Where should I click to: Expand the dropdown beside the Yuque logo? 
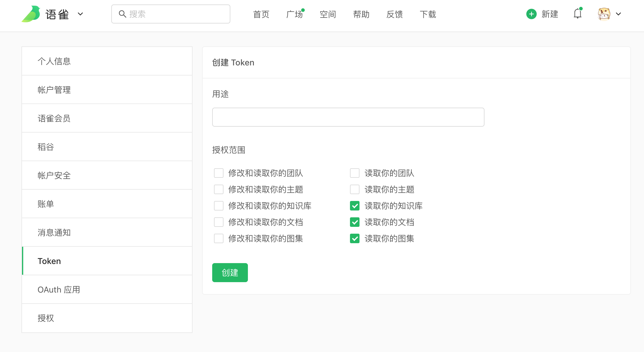(80, 14)
